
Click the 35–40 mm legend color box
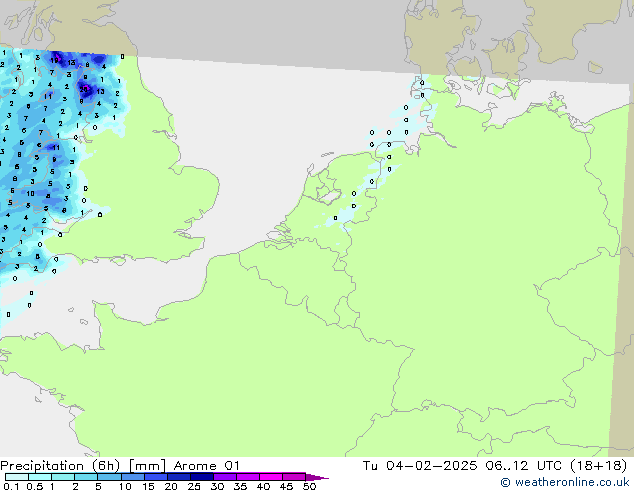pos(248,477)
